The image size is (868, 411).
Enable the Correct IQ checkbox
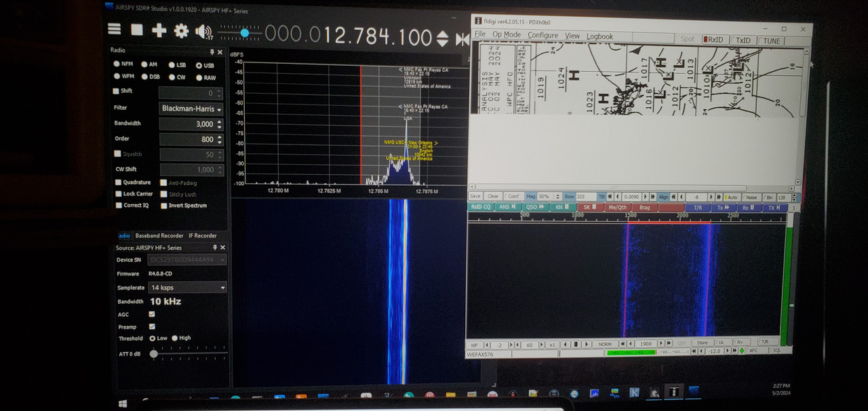[x=119, y=206]
